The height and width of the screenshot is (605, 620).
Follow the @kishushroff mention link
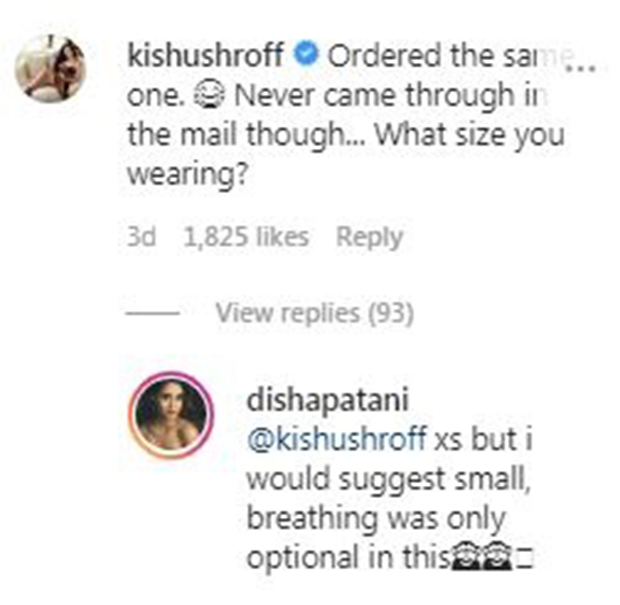click(336, 439)
